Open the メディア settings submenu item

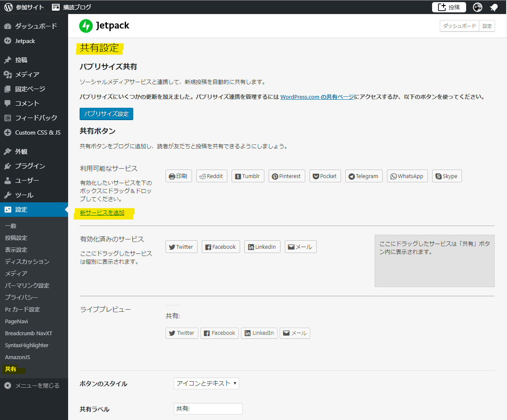(16, 273)
